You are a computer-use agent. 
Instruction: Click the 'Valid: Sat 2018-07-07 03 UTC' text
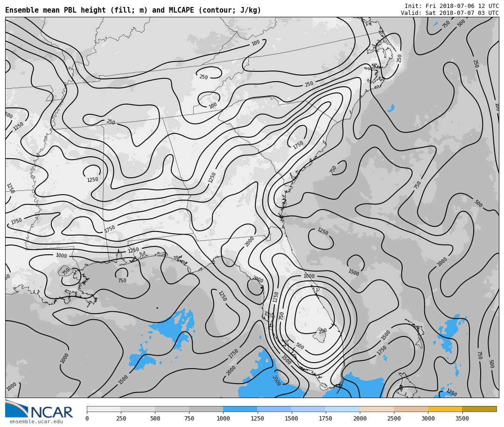(450, 13)
